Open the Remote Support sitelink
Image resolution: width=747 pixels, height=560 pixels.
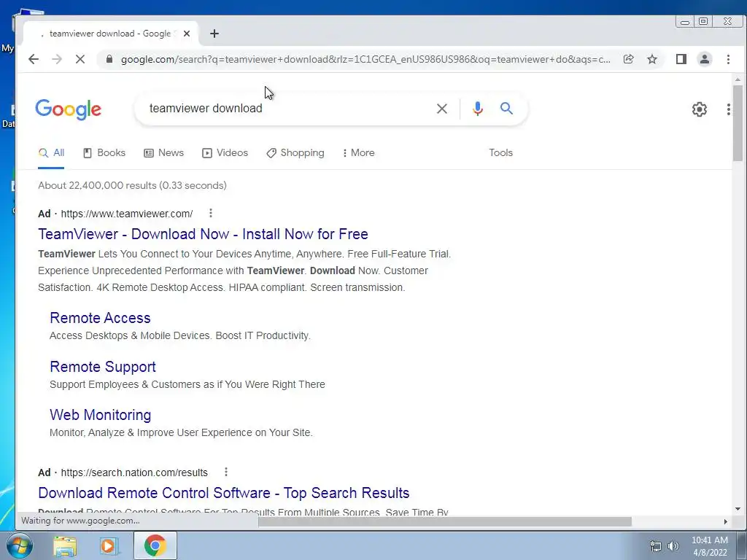point(102,367)
